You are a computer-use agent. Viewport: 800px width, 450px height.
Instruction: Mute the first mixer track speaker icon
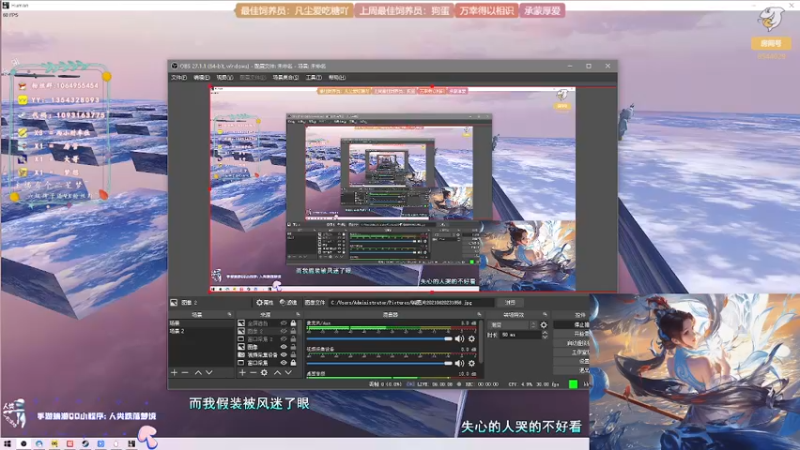pos(460,339)
